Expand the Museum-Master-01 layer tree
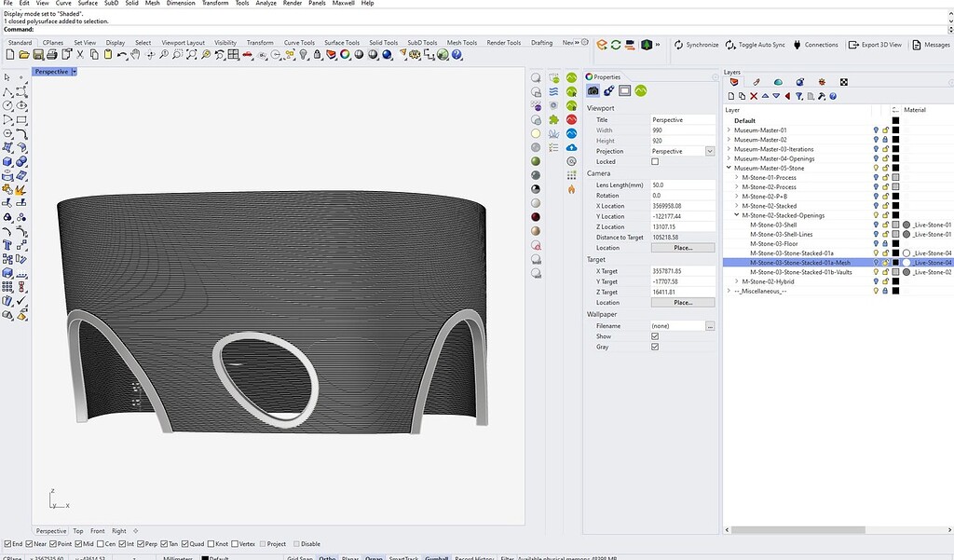 tap(729, 129)
